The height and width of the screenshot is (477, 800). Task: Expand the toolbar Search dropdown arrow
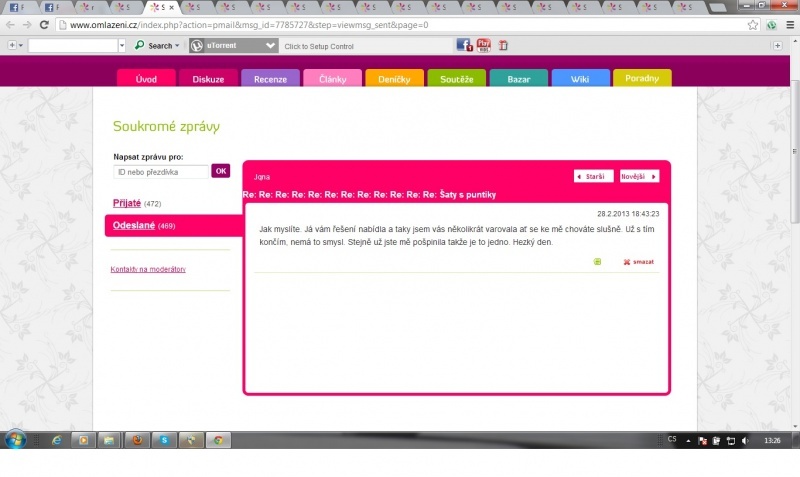coord(177,46)
